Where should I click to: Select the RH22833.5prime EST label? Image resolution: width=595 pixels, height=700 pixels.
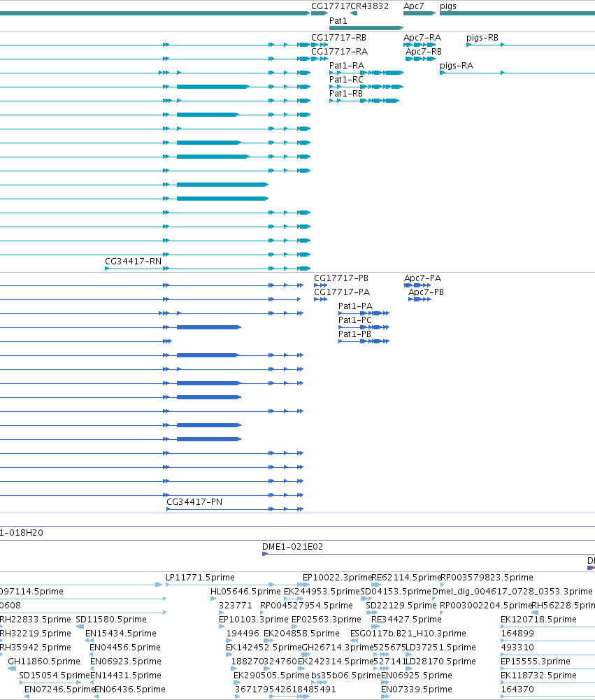tap(35, 619)
